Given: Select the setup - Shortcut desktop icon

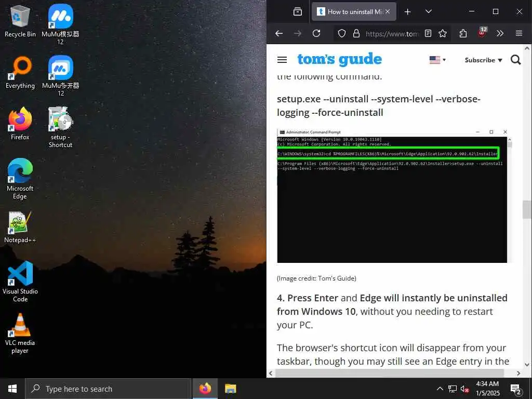Looking at the screenshot, I should pos(60,127).
